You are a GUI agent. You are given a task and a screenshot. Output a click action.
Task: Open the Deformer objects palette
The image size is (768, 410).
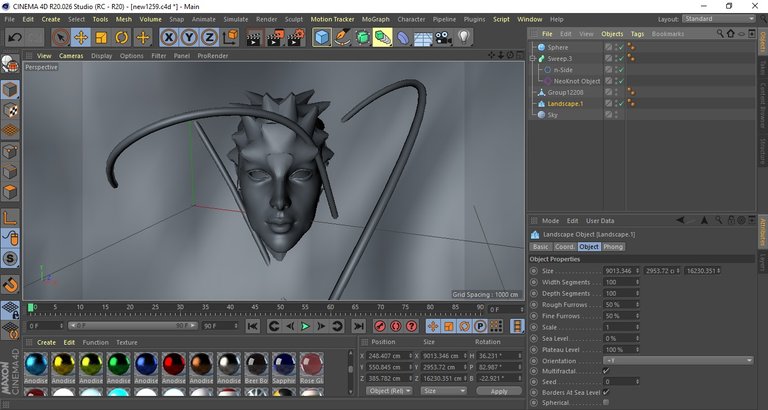(x=403, y=37)
